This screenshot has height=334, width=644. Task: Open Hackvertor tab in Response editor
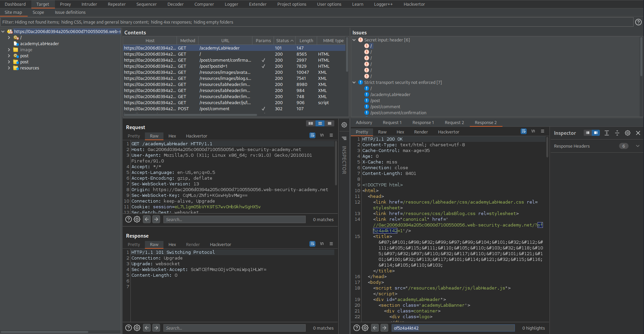220,244
